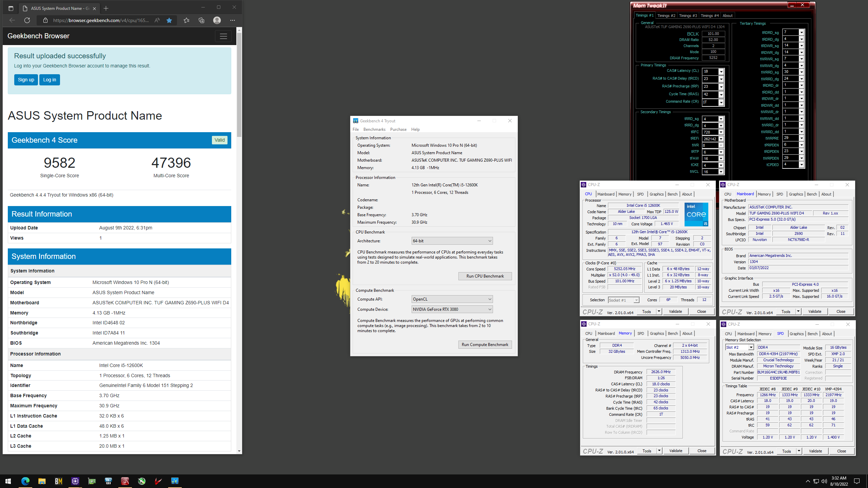Image resolution: width=868 pixels, height=488 pixels.
Task: Open Microsoft Edge from the taskbar
Action: tap(25, 481)
